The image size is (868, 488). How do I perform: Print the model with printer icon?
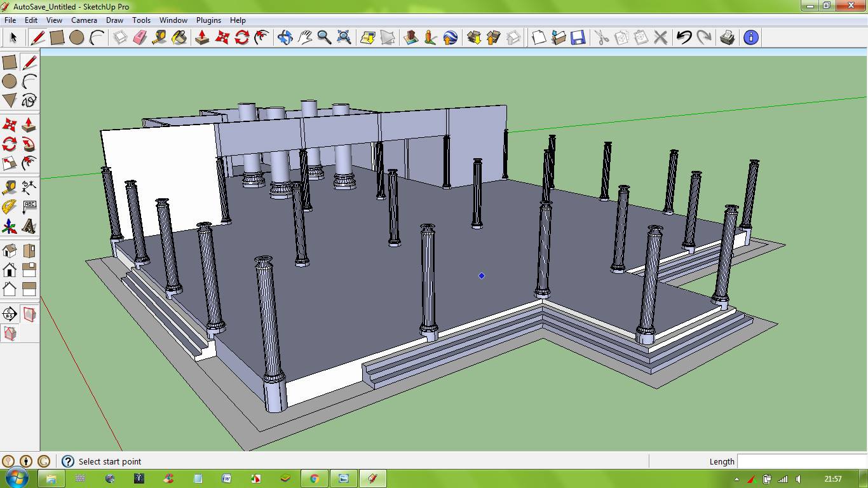click(727, 37)
